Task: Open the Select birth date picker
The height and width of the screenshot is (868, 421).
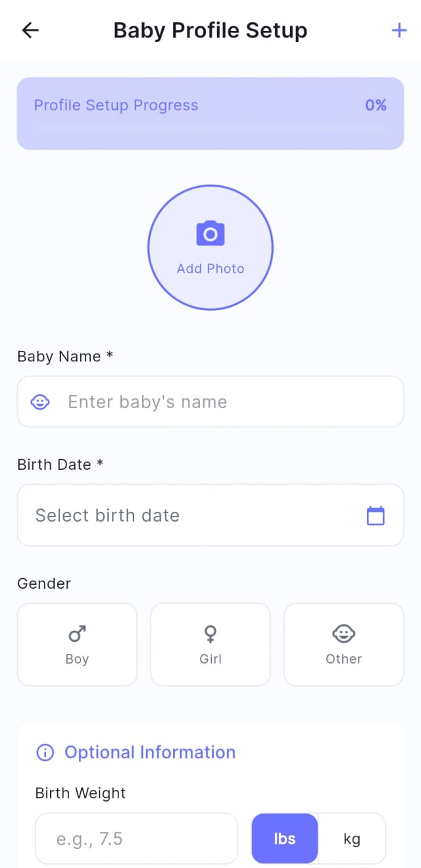Action: click(x=197, y=516)
